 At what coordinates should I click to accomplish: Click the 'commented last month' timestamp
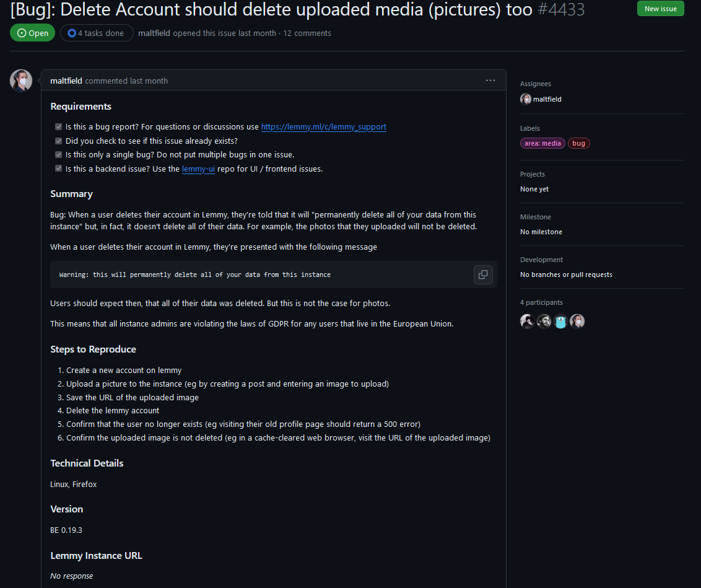click(126, 81)
